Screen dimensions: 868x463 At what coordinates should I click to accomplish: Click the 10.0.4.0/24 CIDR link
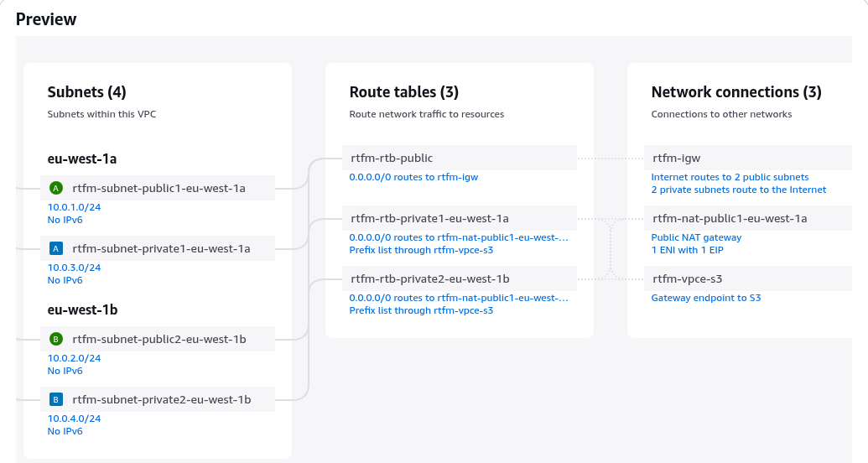point(74,419)
